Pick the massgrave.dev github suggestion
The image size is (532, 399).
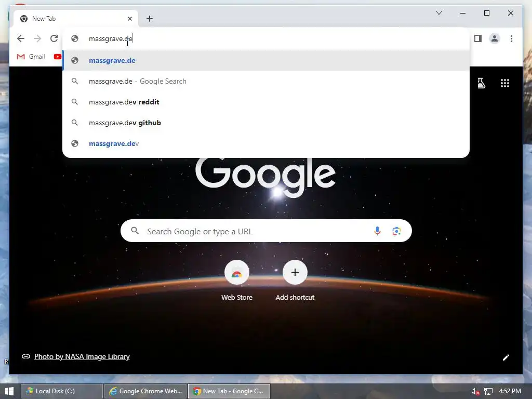[266, 123]
